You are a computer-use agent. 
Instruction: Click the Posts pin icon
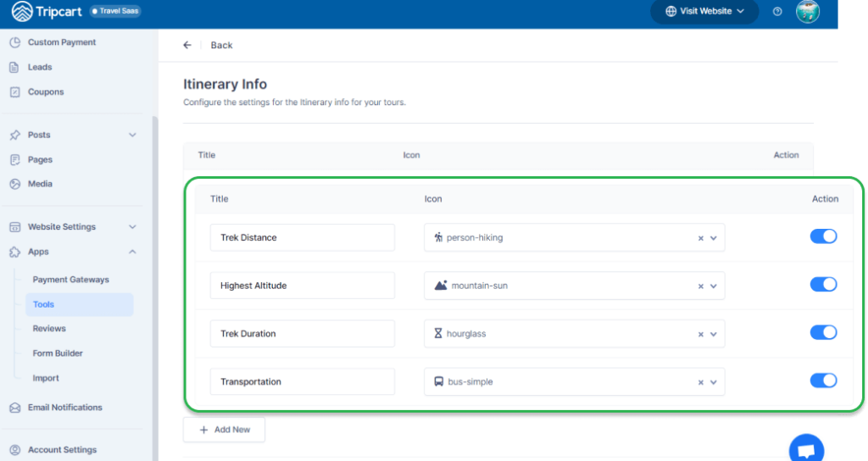(x=15, y=135)
